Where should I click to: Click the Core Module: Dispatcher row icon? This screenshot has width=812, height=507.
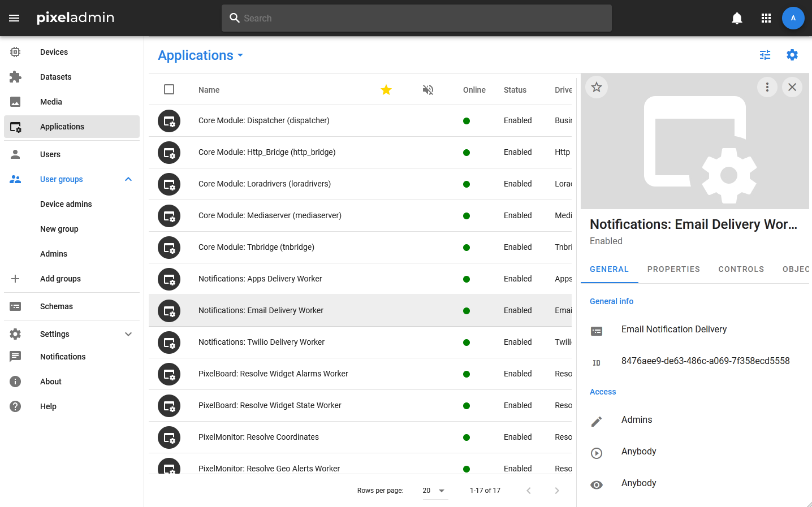pyautogui.click(x=169, y=121)
